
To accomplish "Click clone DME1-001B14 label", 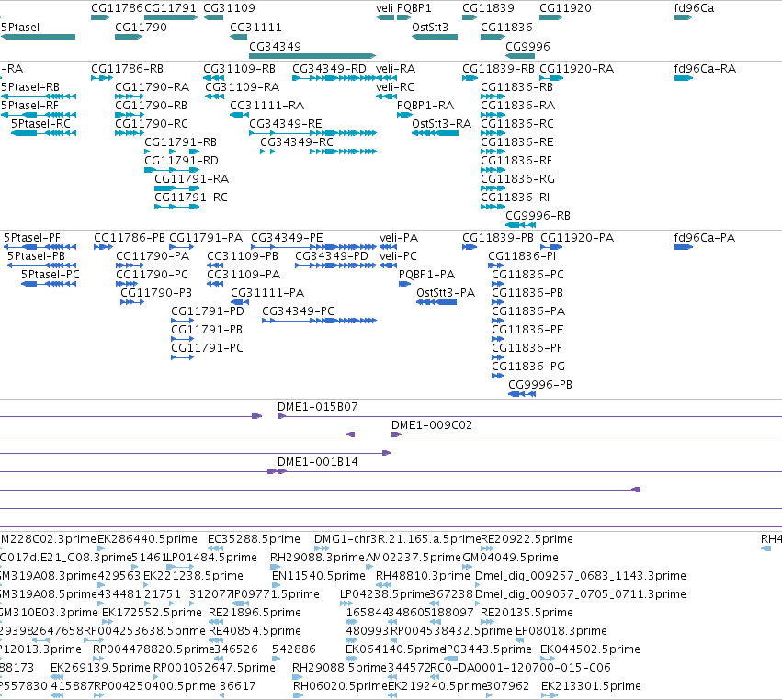I will (318, 462).
